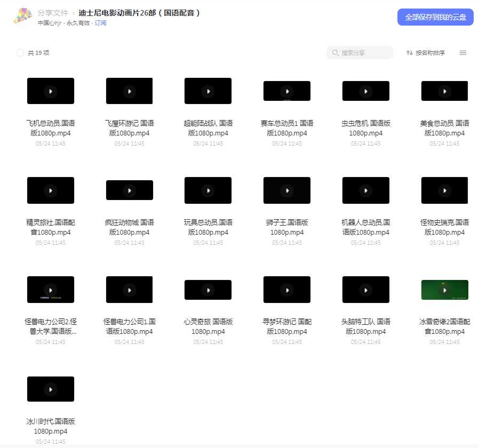
Task: Select file name 玩具总动员.国语版1080p.mp4
Action: point(208,227)
